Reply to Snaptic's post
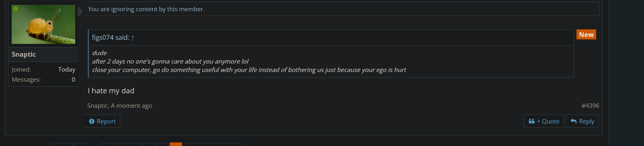The width and height of the screenshot is (644, 146). pyautogui.click(x=582, y=121)
